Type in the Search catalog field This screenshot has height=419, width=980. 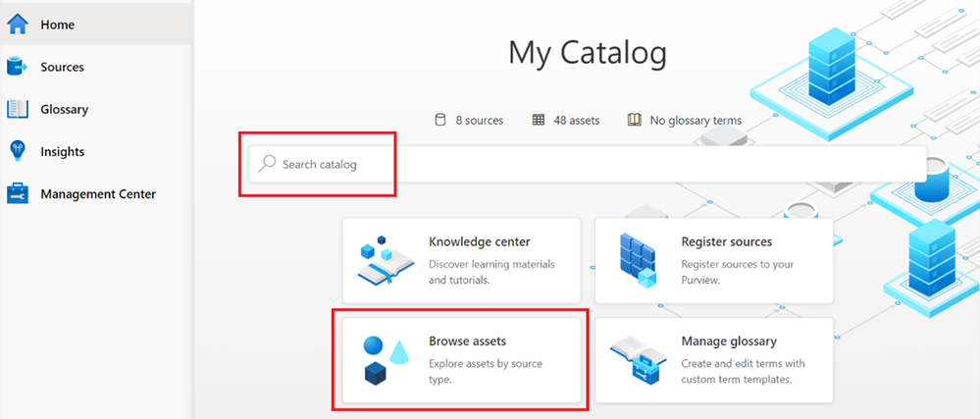tap(589, 164)
